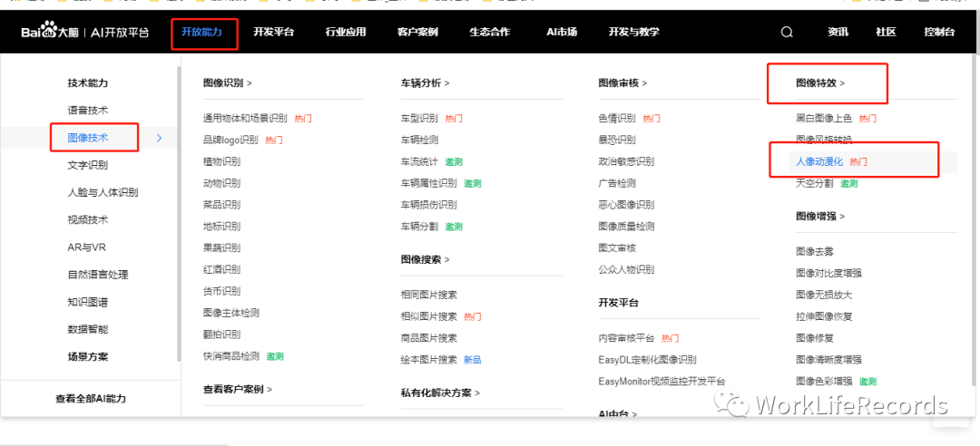
Task: Click 地标识别 link
Action: [222, 226]
